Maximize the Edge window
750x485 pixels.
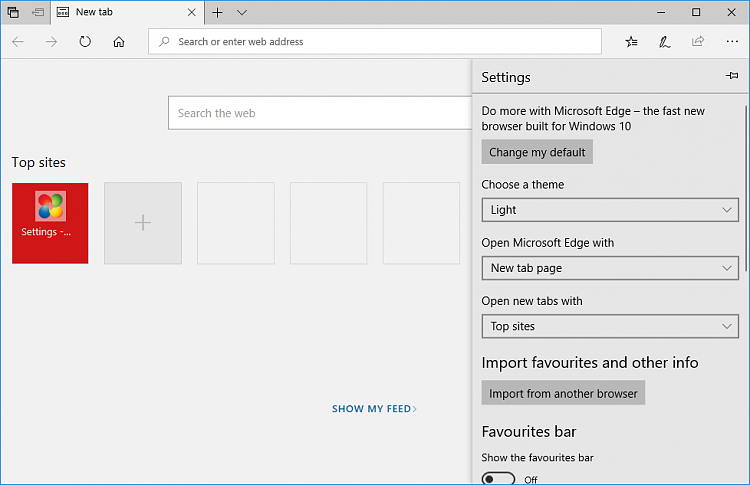coord(696,12)
